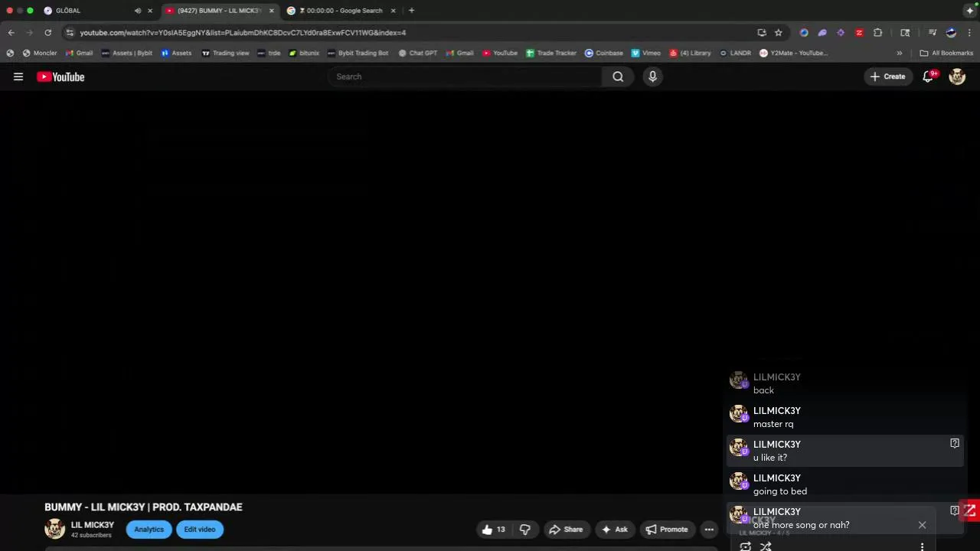The width and height of the screenshot is (980, 551).
Task: Click the install app icon in address bar
Action: pos(762,33)
